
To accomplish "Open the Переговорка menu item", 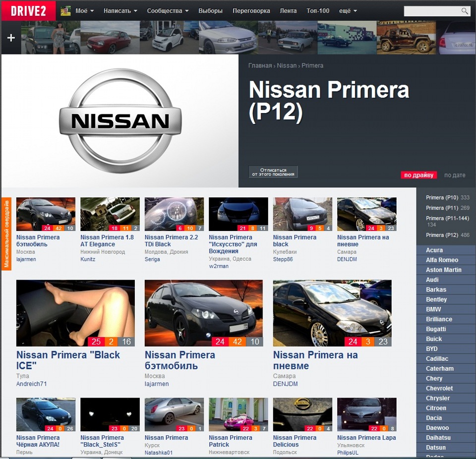I will 251,10.
